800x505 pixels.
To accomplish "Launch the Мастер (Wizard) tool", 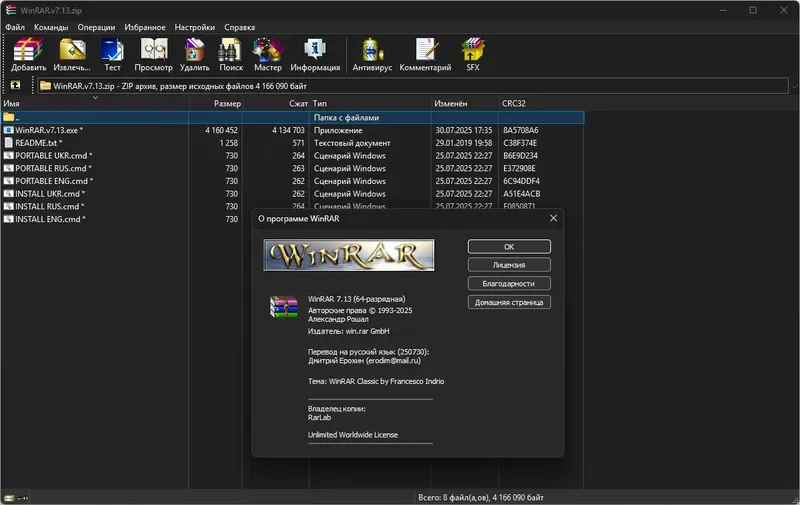I will (268, 54).
